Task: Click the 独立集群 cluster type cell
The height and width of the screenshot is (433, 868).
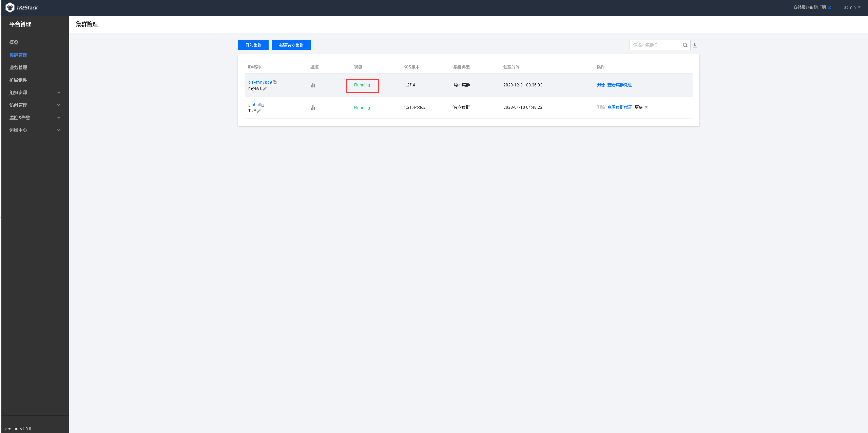Action: pos(462,107)
